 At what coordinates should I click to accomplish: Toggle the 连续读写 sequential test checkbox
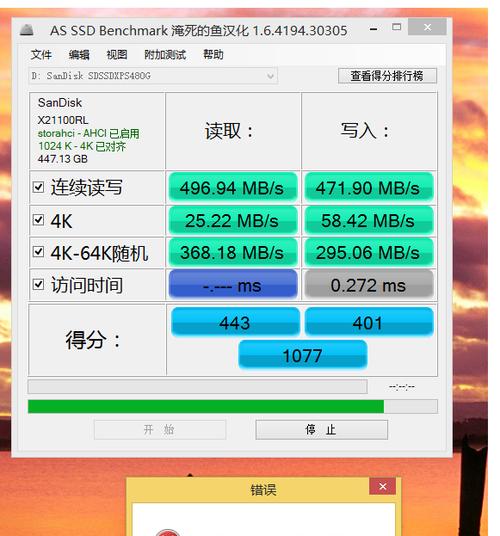point(38,187)
